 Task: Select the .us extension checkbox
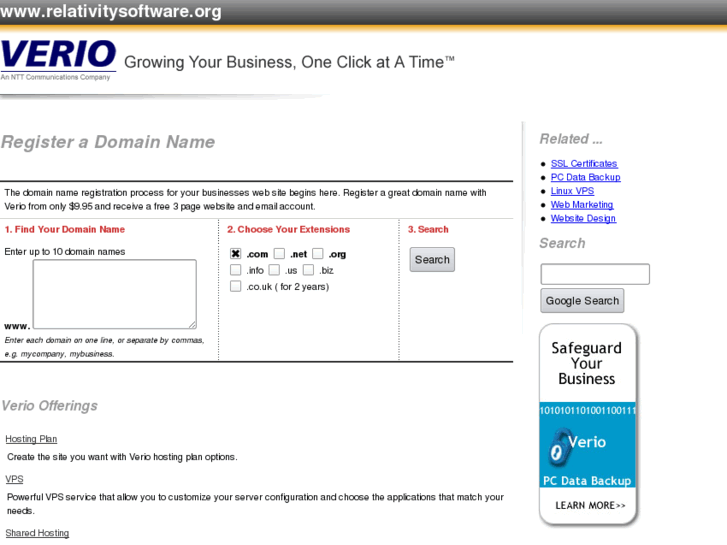pos(274,270)
